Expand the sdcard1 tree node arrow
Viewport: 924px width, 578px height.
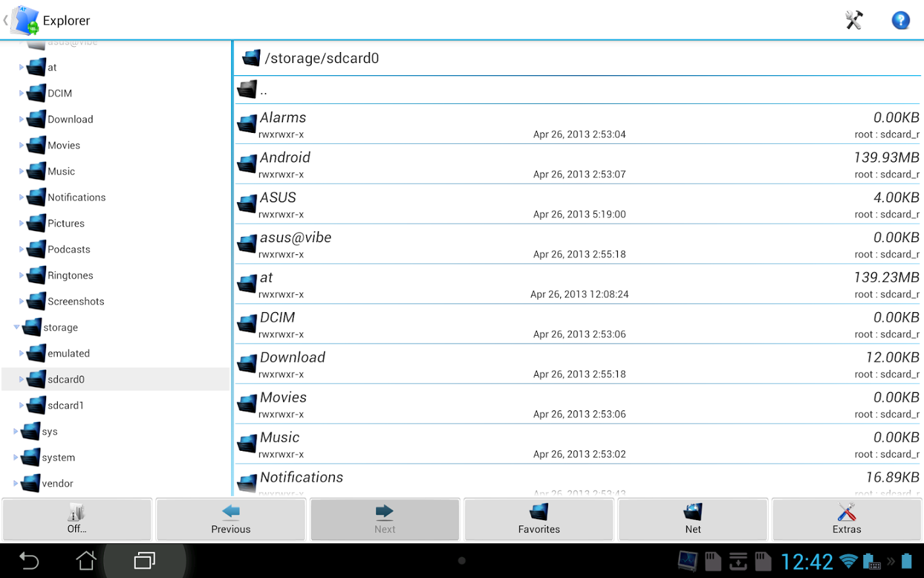coord(21,405)
